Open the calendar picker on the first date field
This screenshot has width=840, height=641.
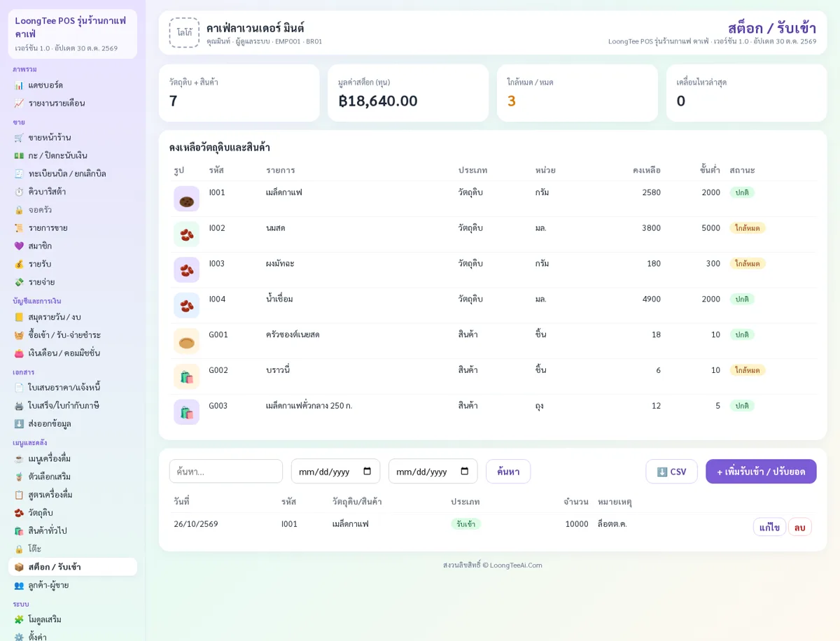click(x=367, y=472)
